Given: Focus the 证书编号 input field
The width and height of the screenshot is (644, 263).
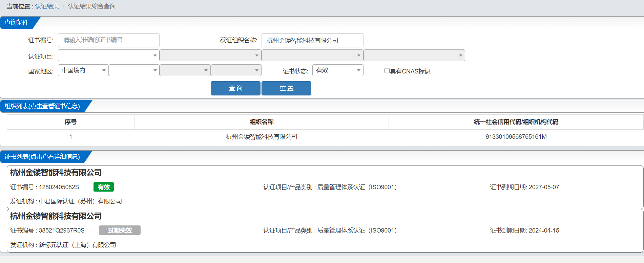Looking at the screenshot, I should [109, 40].
